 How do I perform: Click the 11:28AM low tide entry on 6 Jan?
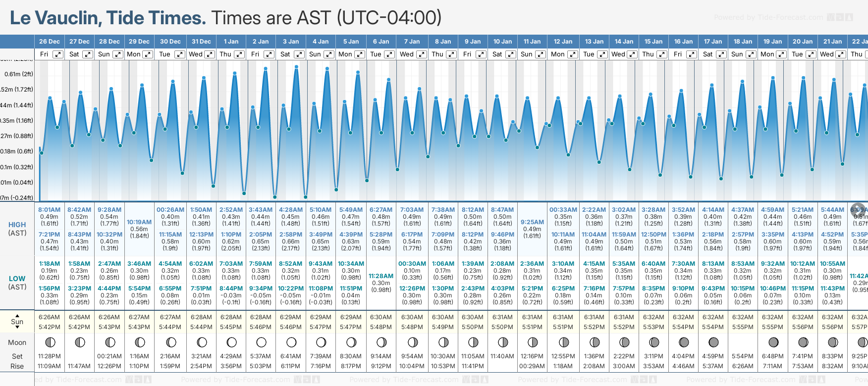(381, 276)
